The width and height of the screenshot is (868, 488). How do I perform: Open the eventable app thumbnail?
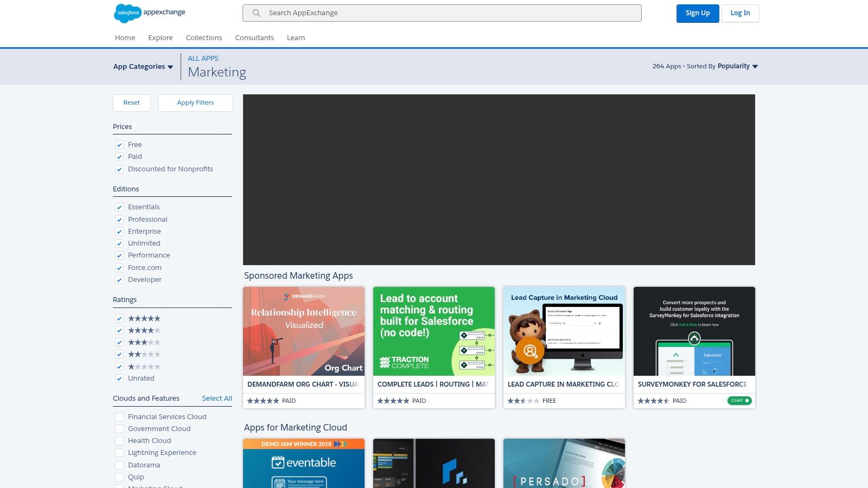click(x=304, y=463)
